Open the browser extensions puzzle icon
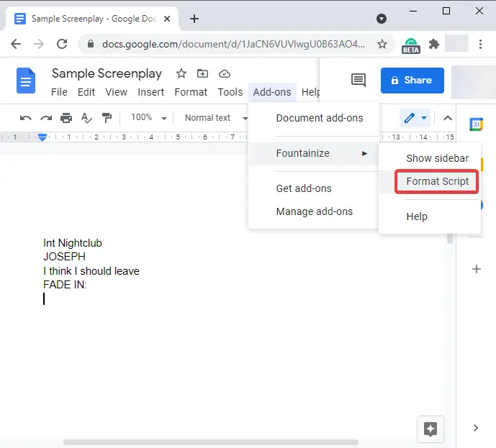Viewport: 496px width, 448px height. click(x=433, y=44)
